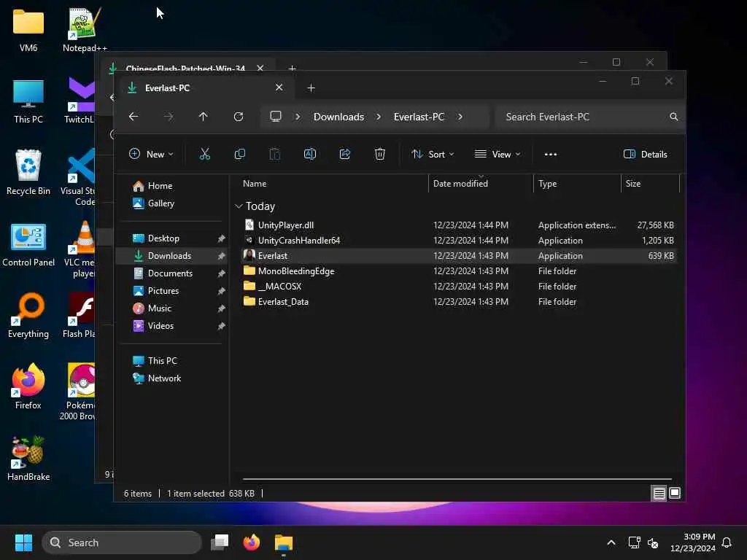Select the Everything desktop shortcut
The image size is (747, 560).
(x=28, y=316)
